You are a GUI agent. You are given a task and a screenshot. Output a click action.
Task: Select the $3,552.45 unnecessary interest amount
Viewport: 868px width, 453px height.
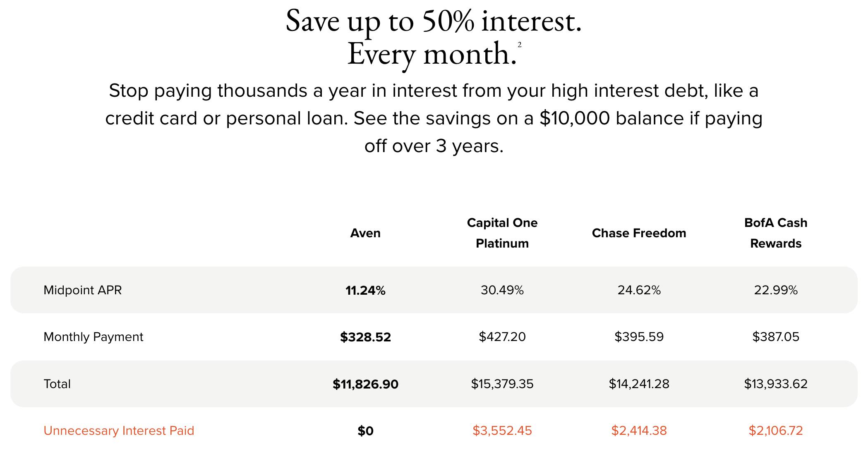(502, 431)
